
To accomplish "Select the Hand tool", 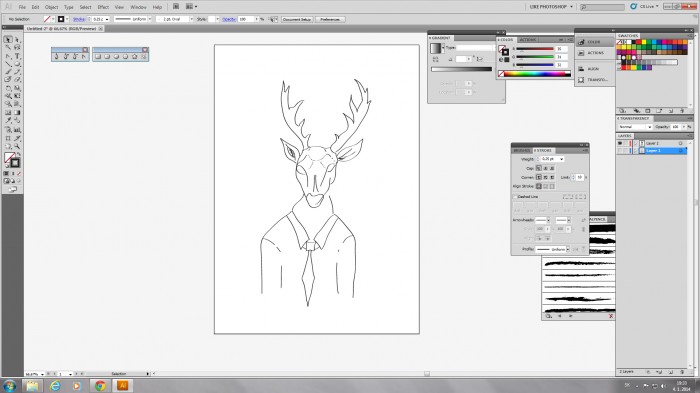I will tap(8, 146).
